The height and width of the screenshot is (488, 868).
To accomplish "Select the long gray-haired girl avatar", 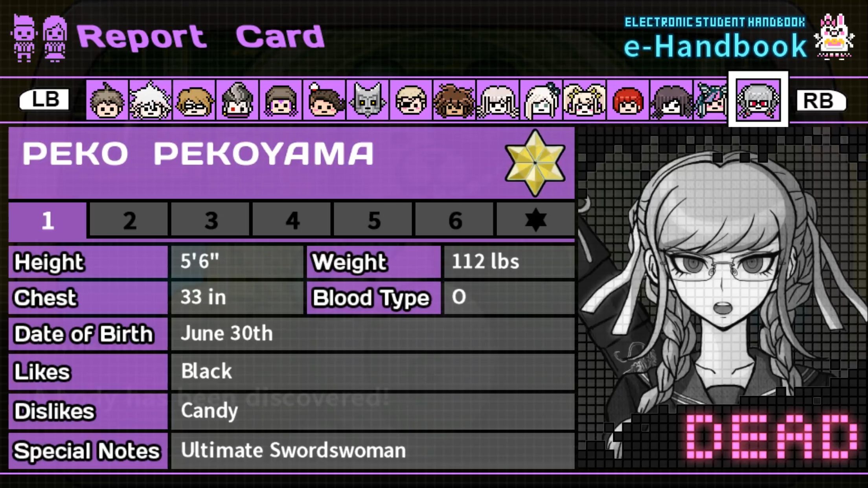I will pyautogui.click(x=498, y=100).
